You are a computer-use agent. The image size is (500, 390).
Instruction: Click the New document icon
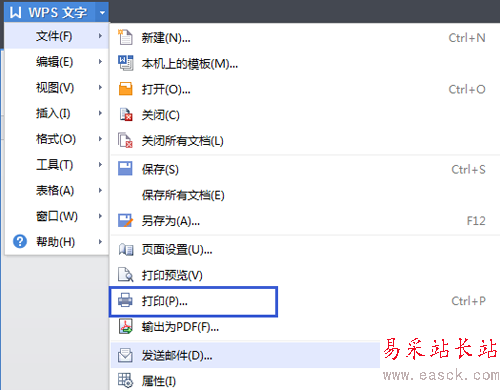tap(125, 37)
